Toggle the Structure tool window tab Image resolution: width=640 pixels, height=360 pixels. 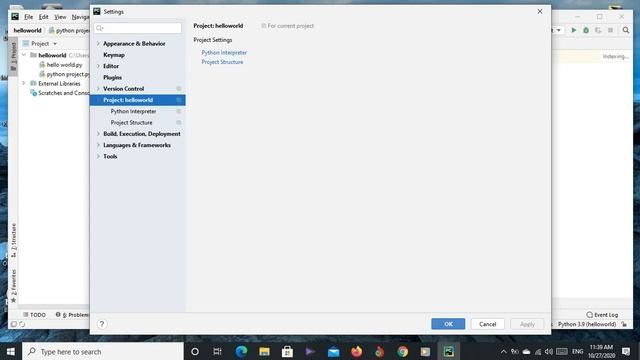(13, 240)
